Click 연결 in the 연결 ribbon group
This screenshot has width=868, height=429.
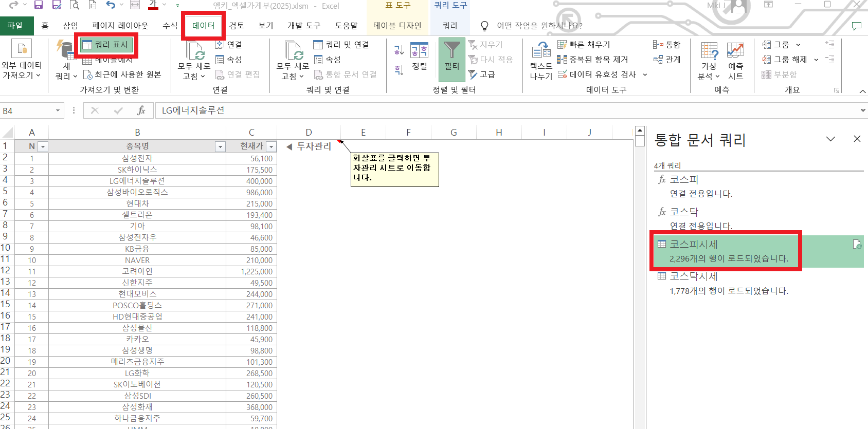tap(229, 45)
